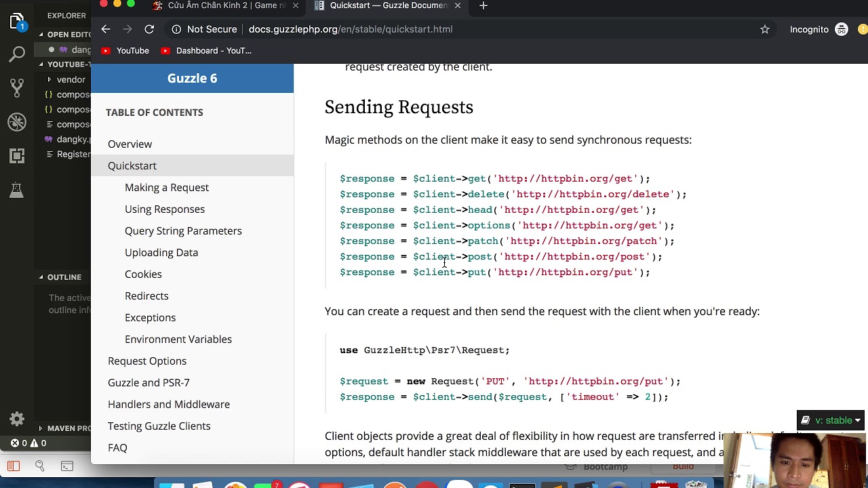Click the Sending Requests heading
The height and width of the screenshot is (488, 868).
pyautogui.click(x=399, y=107)
